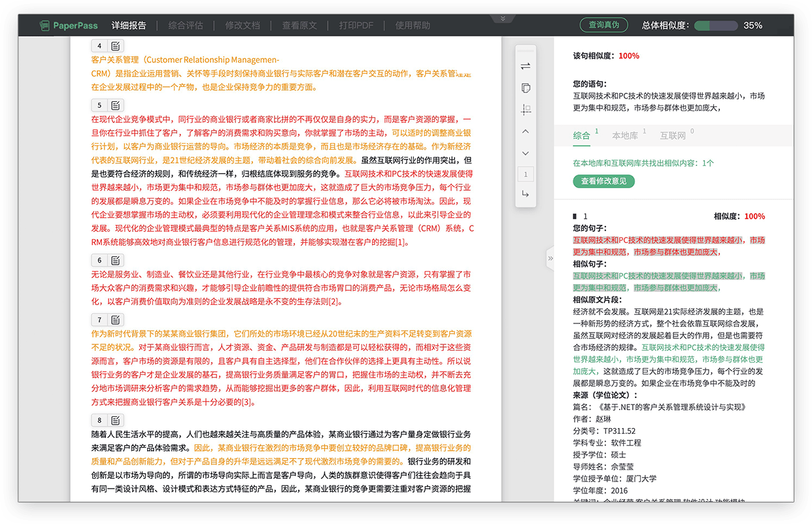Click the paragraph number 5 label

[x=99, y=105]
